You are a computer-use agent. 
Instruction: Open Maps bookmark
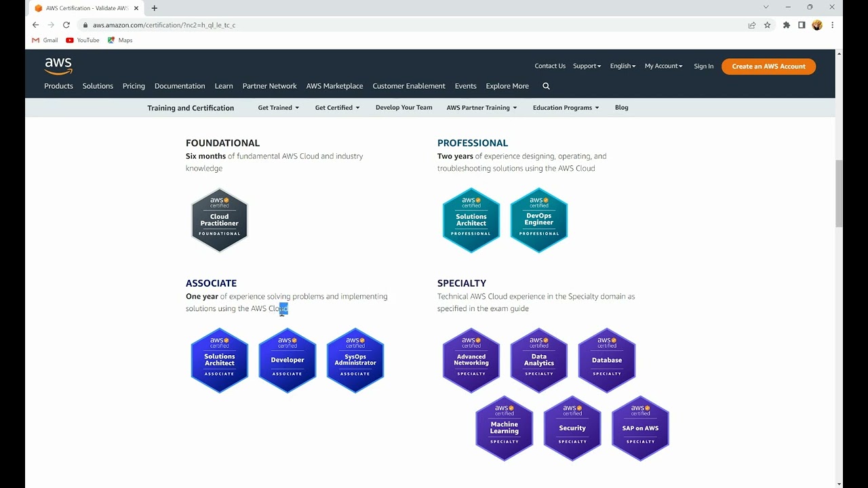120,40
